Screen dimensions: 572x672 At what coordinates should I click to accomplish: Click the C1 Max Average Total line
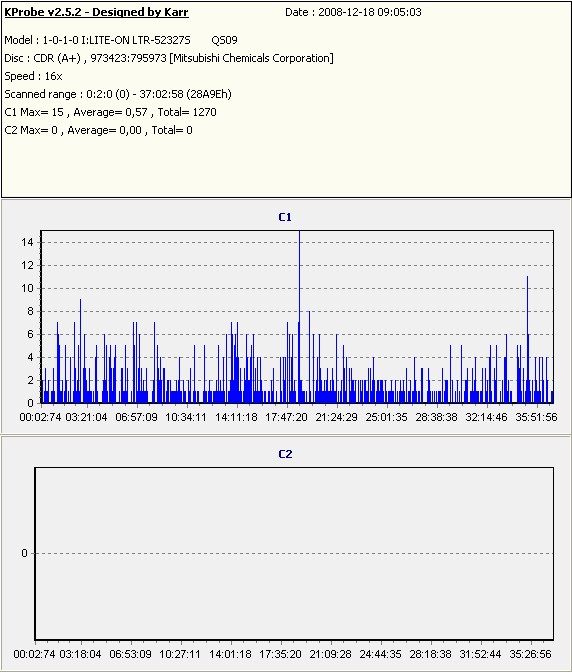click(x=111, y=112)
